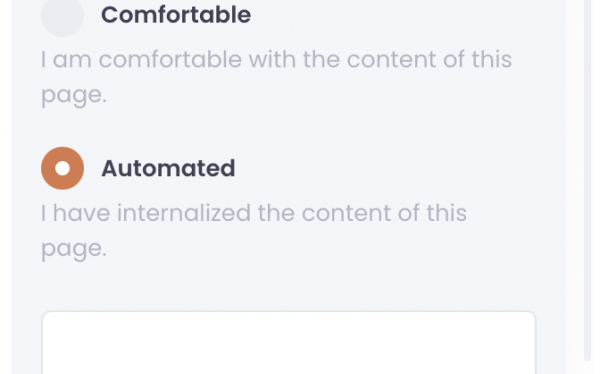This screenshot has height=374, width=600.
Task: Click the word 'page.' under the Comfortable description
Action: point(73,95)
